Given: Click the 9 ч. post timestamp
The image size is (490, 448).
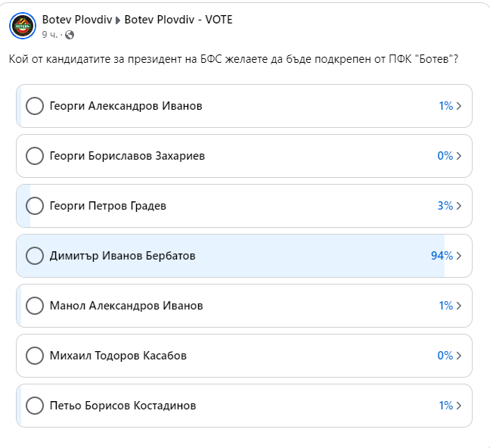Looking at the screenshot, I should [49, 35].
